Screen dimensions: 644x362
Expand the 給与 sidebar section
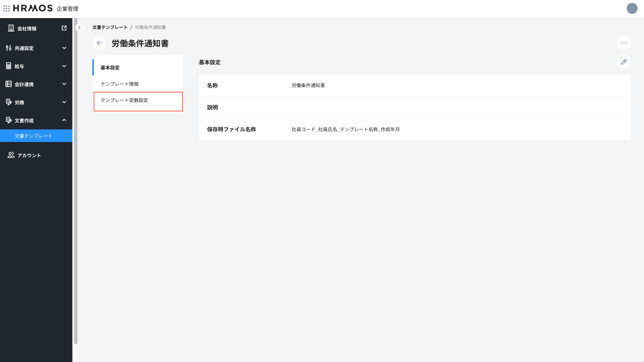pos(64,66)
